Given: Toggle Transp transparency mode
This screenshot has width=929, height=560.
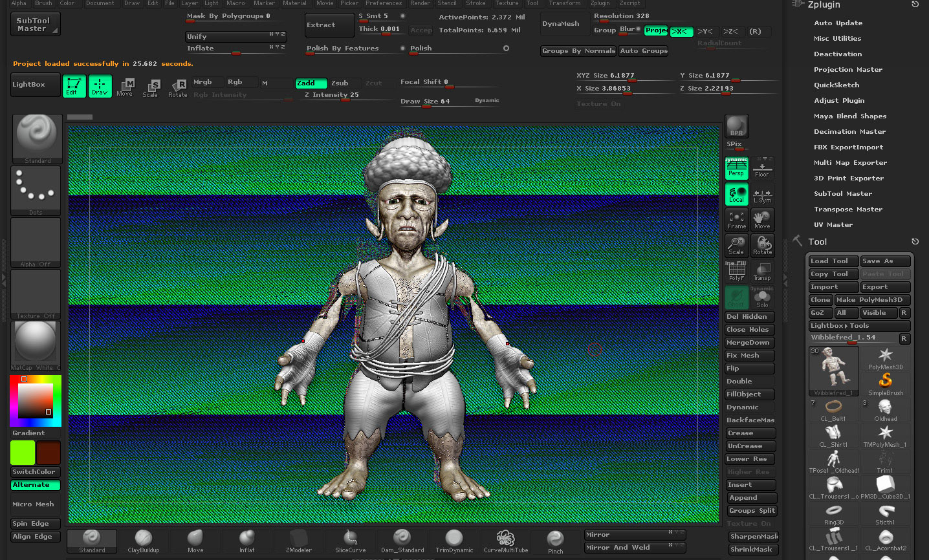Looking at the screenshot, I should click(762, 272).
